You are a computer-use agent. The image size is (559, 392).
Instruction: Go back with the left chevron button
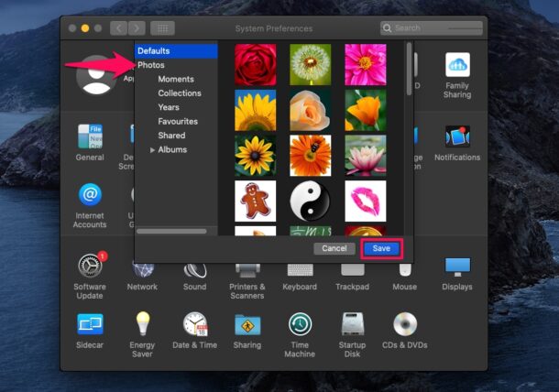coord(119,28)
